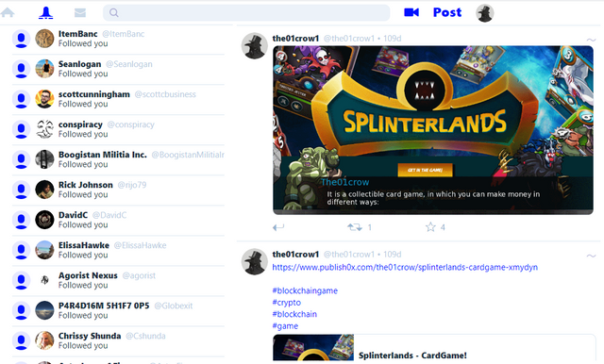The image size is (604, 364).
Task: Click the follow icon beside Boogistan Militia
Action: [x=21, y=159]
